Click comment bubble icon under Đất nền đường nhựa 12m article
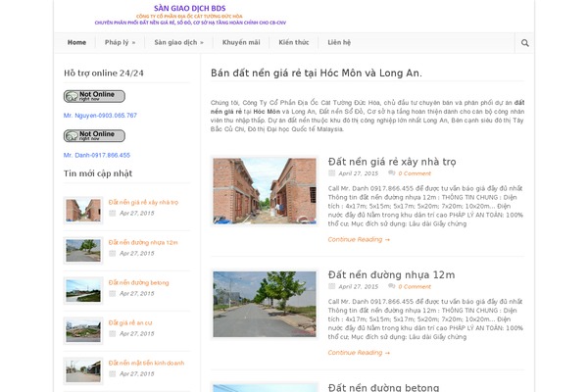 coord(391,286)
